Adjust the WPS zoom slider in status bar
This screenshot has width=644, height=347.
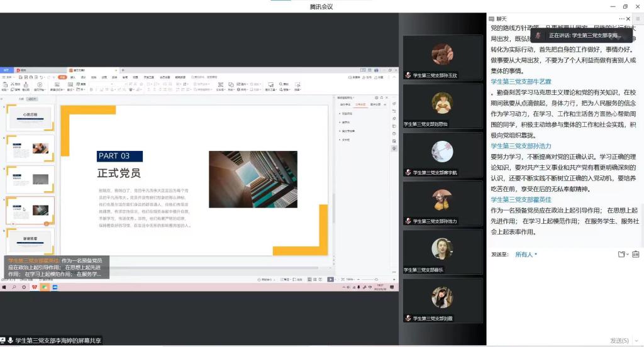pos(374,279)
